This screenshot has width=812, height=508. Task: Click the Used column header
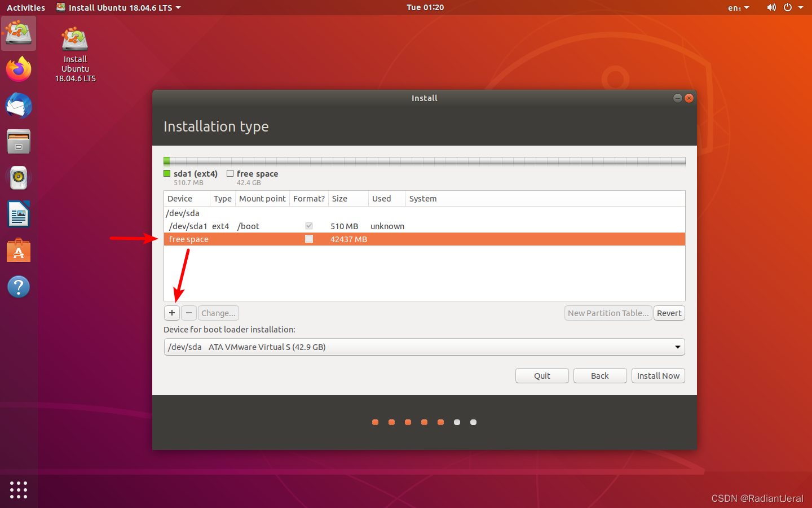click(x=387, y=199)
